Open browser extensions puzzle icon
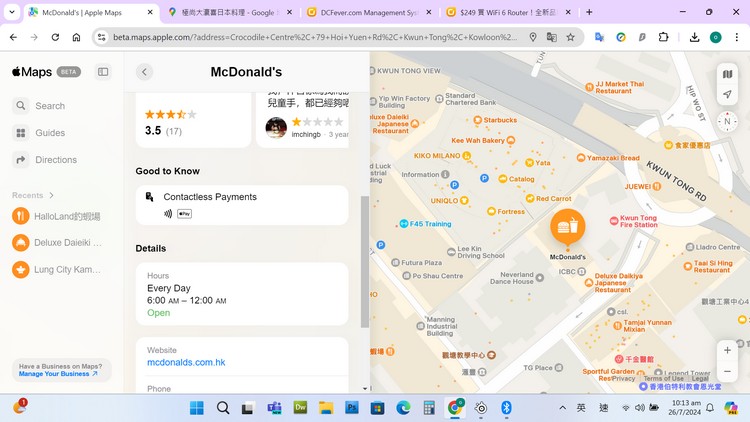 pyautogui.click(x=663, y=37)
